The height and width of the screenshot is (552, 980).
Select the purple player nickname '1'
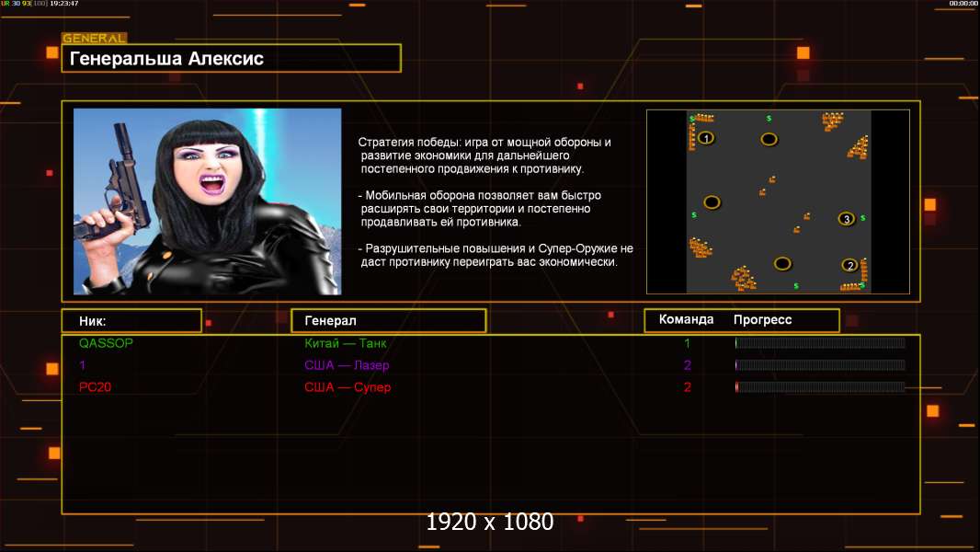tap(83, 365)
